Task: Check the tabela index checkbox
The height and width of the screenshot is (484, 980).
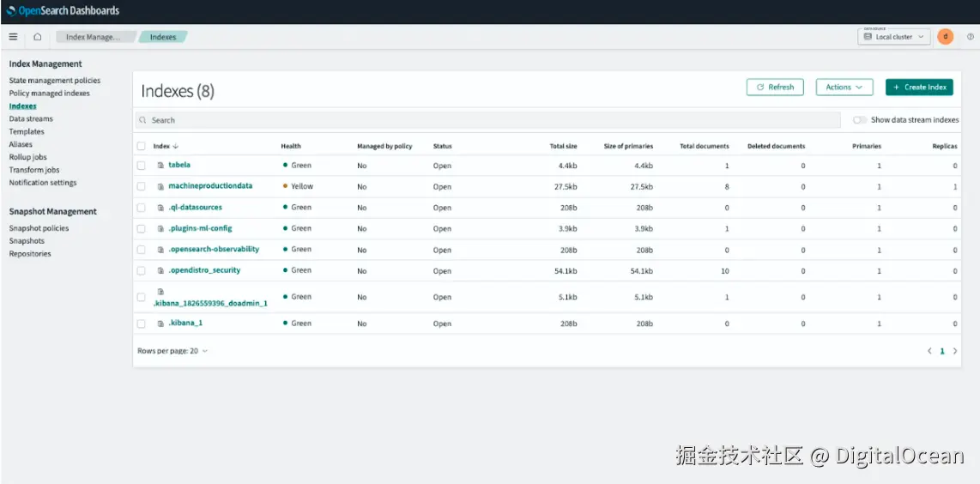Action: [x=142, y=166]
